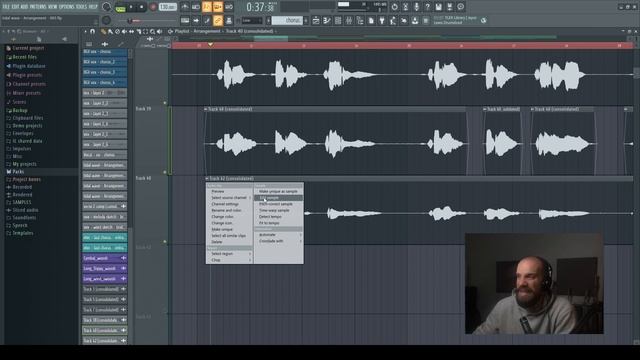
Task: Select the Zoom magnifier tool in playlist toolbar
Action: click(152, 31)
